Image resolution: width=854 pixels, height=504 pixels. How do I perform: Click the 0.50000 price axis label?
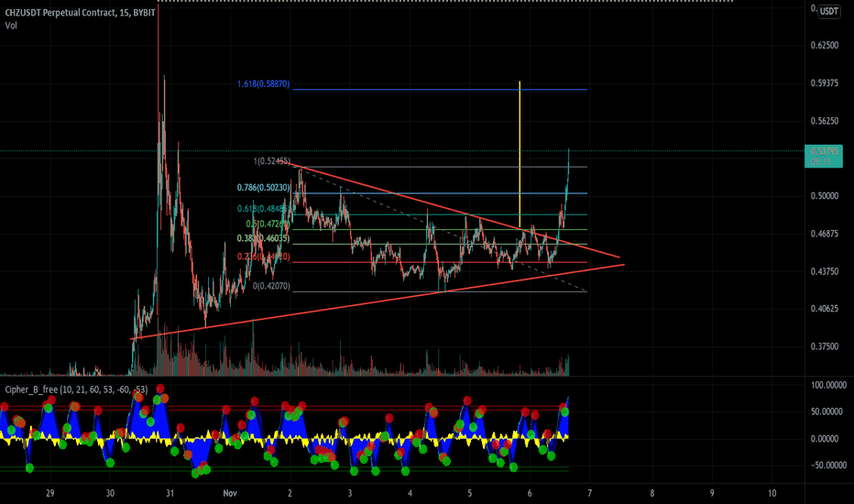pyautogui.click(x=825, y=195)
